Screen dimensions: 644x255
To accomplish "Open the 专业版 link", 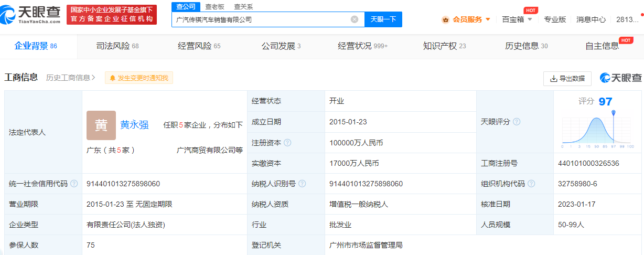I will [x=555, y=19].
